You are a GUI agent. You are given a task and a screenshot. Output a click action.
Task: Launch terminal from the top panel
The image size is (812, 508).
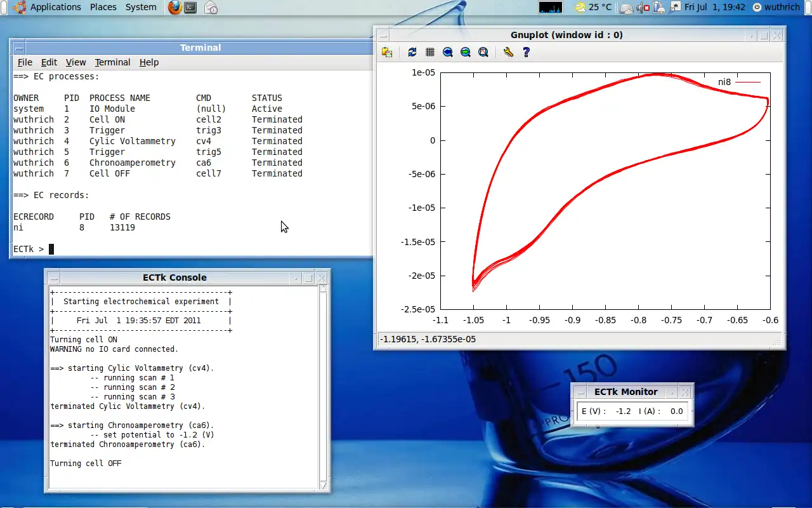coord(190,8)
